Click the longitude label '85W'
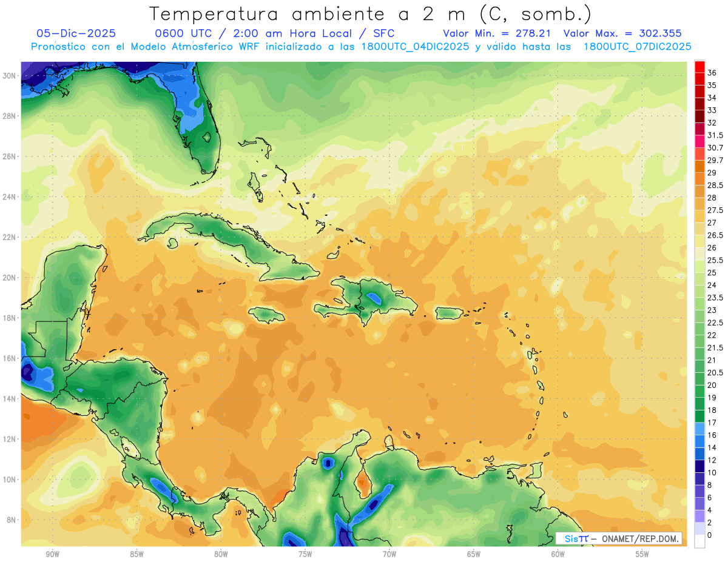Image resolution: width=728 pixels, height=562 pixels. click(136, 554)
